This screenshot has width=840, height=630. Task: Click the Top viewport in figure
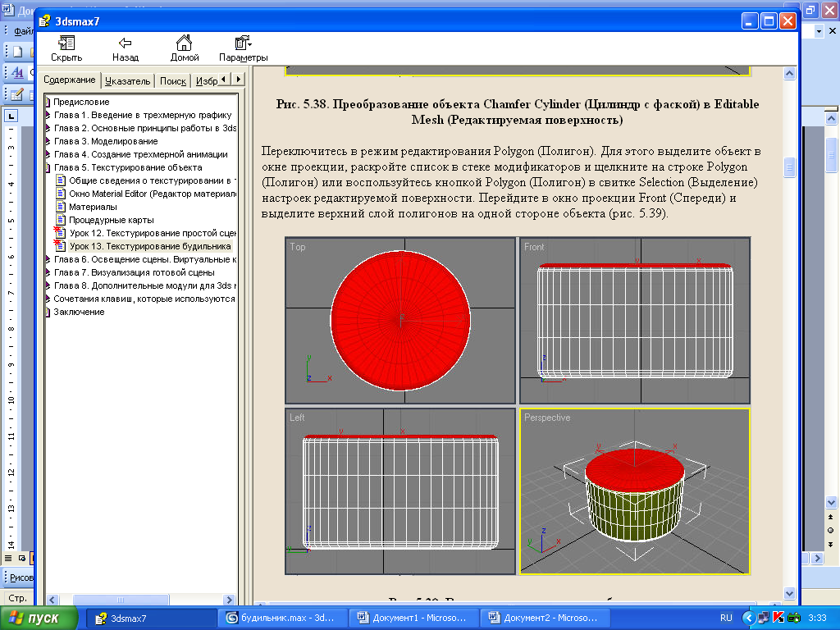400,321
